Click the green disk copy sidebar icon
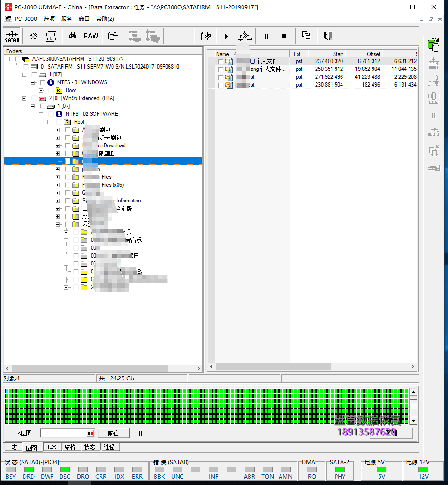This screenshot has height=485, width=448. [434, 45]
